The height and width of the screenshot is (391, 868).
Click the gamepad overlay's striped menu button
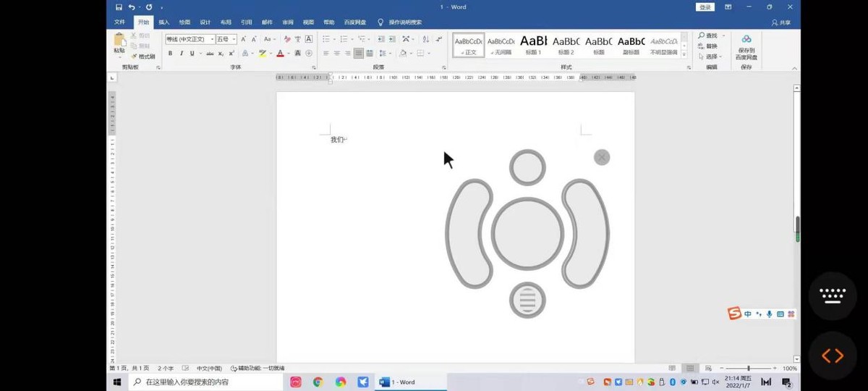[527, 300]
